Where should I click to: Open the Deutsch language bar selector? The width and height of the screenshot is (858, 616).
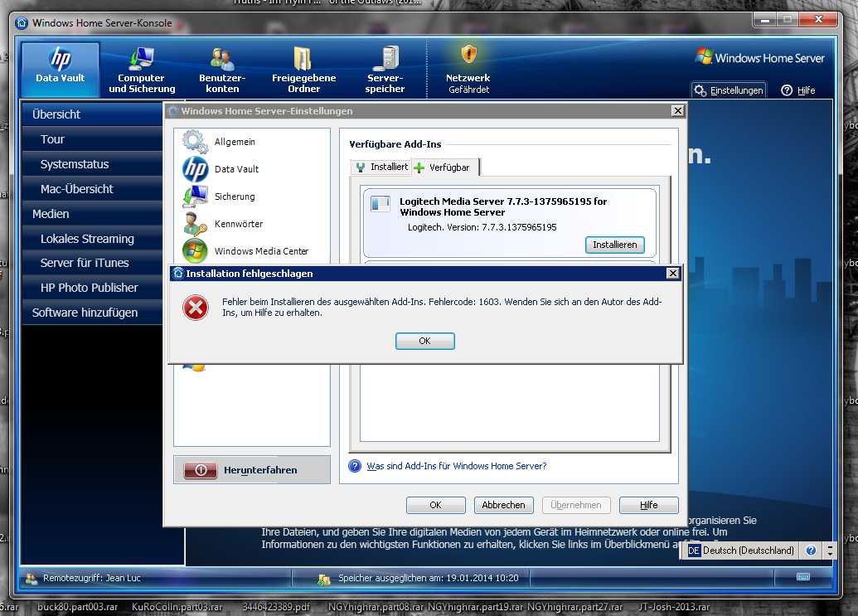point(740,551)
